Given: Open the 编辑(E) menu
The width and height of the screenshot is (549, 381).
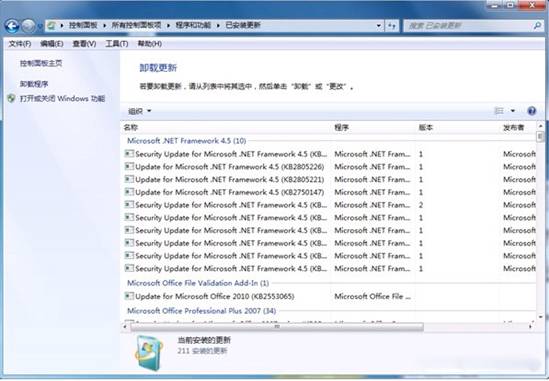Looking at the screenshot, I should point(52,44).
